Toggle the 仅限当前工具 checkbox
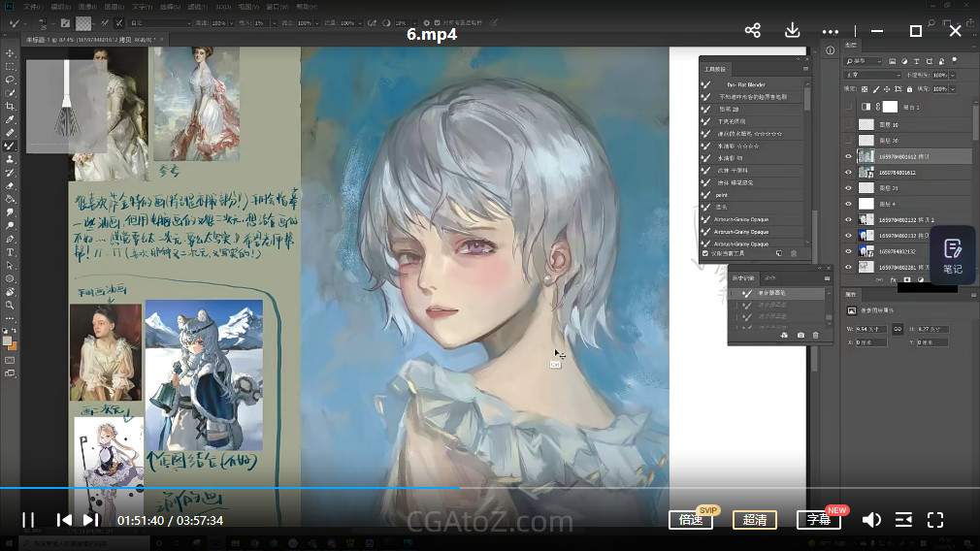The width and height of the screenshot is (980, 551). [705, 253]
